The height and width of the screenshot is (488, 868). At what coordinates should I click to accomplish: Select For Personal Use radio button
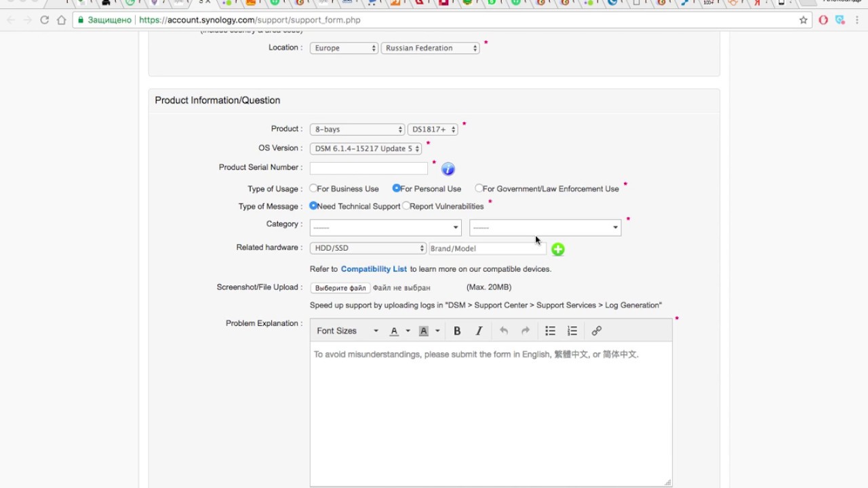pos(397,188)
